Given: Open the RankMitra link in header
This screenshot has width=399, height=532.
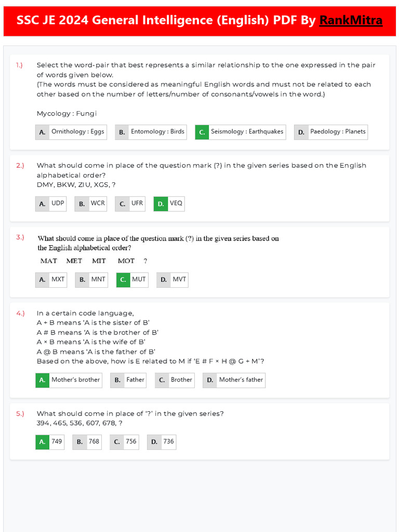Looking at the screenshot, I should tap(351, 20).
